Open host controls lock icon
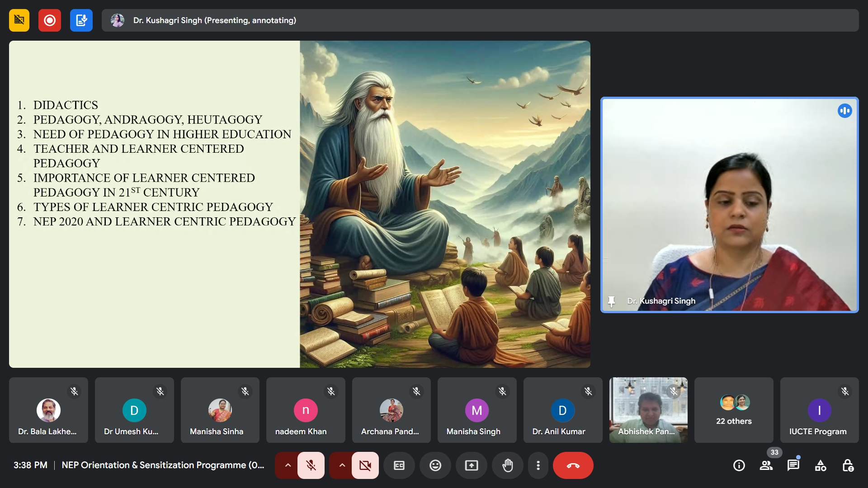 click(x=848, y=465)
